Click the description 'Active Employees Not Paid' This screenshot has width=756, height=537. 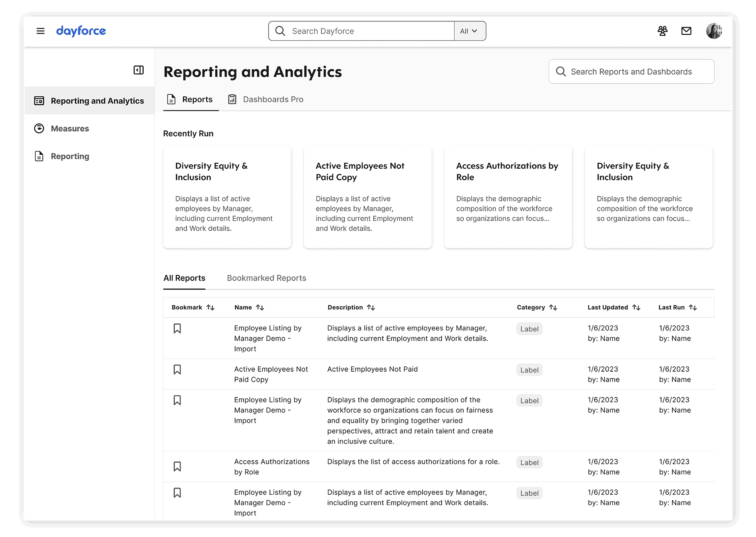click(x=372, y=369)
